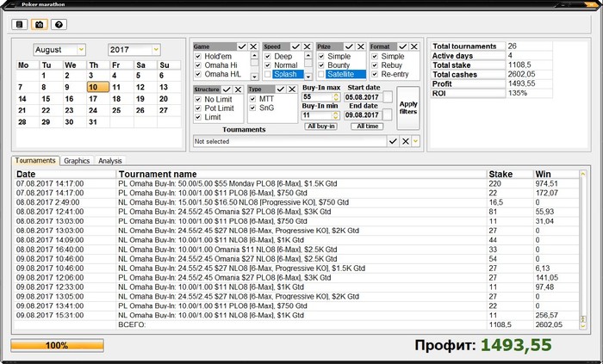The width and height of the screenshot is (603, 364).
Task: Uncheck all in the Type filter
Action: click(x=292, y=89)
